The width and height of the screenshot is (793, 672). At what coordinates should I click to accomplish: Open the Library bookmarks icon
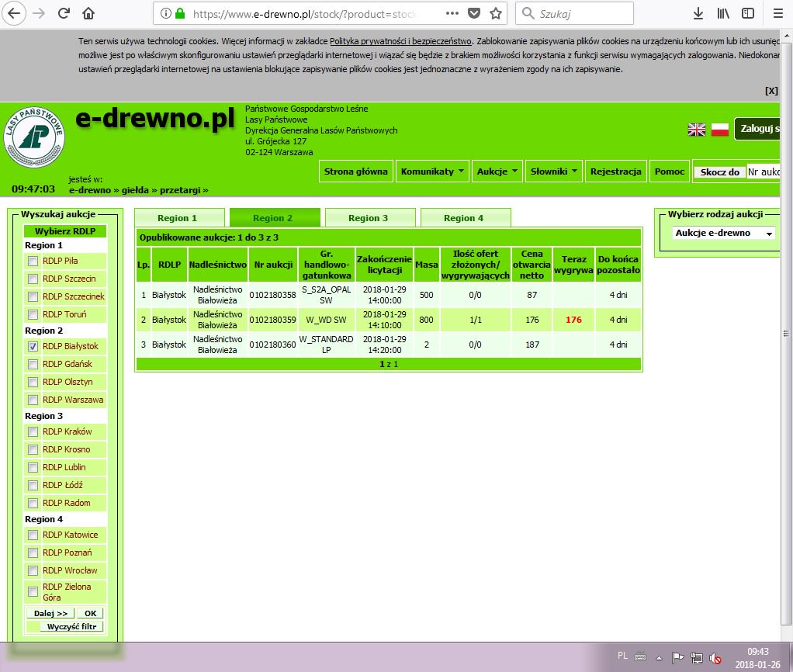pos(723,14)
